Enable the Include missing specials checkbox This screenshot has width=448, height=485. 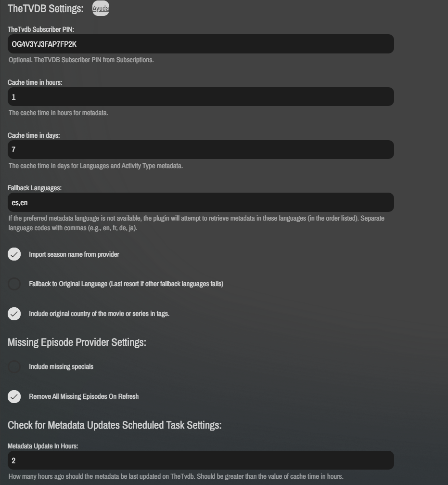(14, 367)
